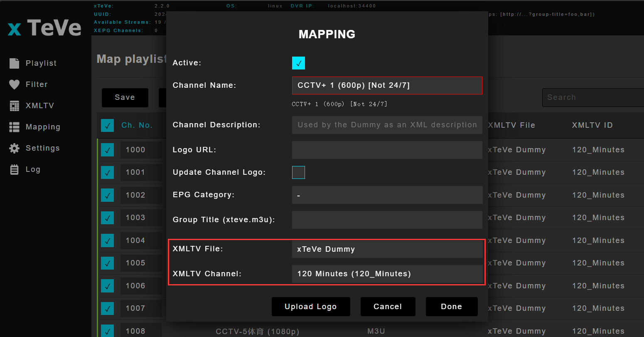View the Log using its icon
The height and width of the screenshot is (337, 644).
(15, 169)
